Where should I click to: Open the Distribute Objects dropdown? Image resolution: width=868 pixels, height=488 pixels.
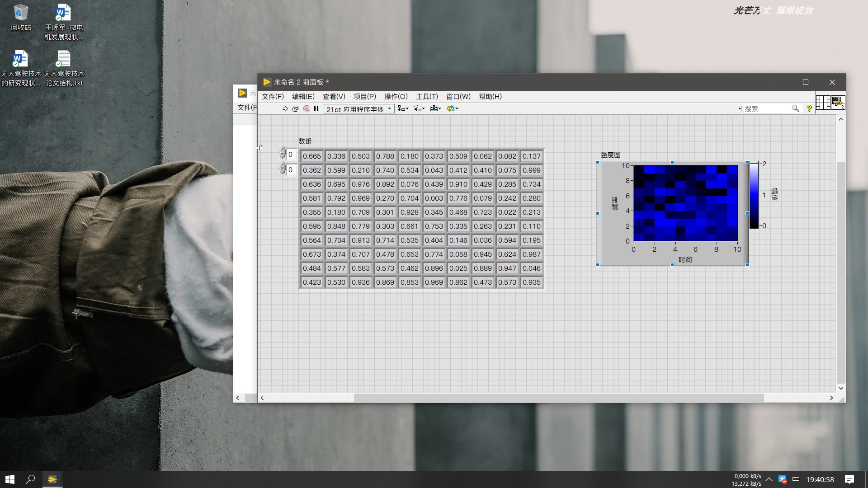coord(419,108)
